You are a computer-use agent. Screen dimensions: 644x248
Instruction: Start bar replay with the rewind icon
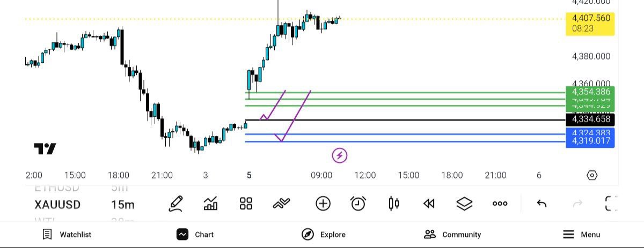428,204
